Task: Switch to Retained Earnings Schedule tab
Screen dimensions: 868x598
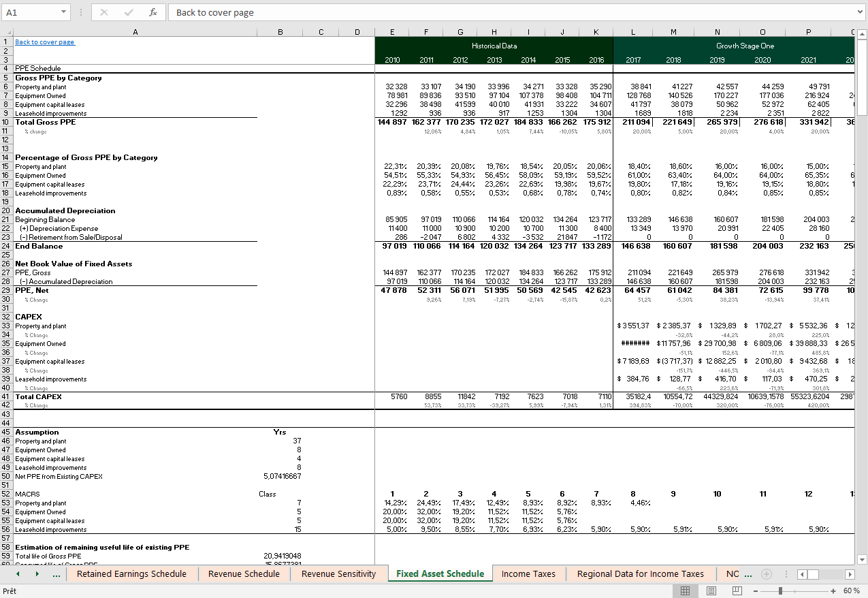Action: pos(131,573)
